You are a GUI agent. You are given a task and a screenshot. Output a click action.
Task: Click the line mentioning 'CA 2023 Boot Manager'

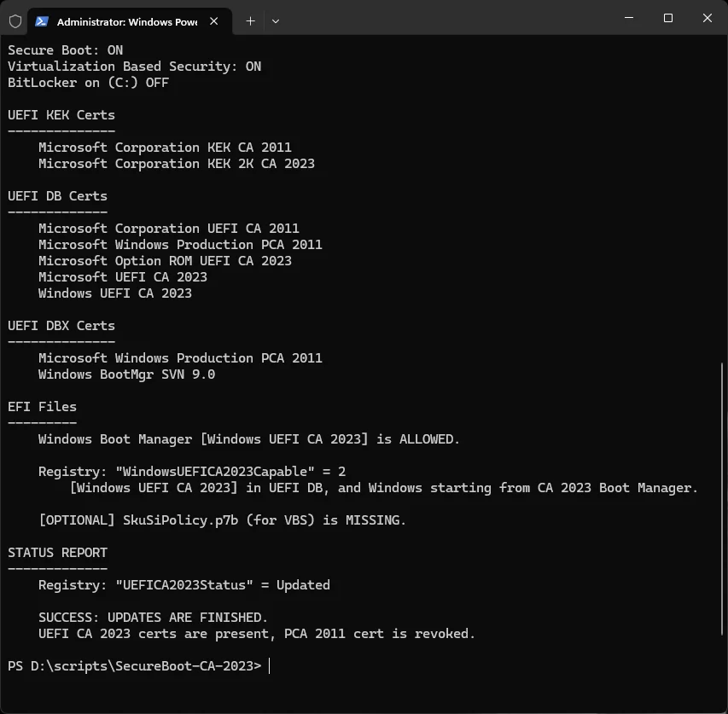coord(383,488)
